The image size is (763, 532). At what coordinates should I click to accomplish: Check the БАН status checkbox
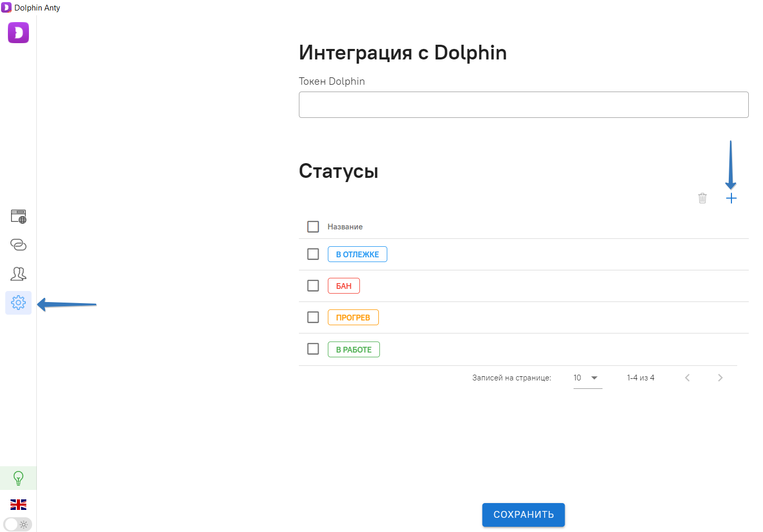click(x=313, y=286)
